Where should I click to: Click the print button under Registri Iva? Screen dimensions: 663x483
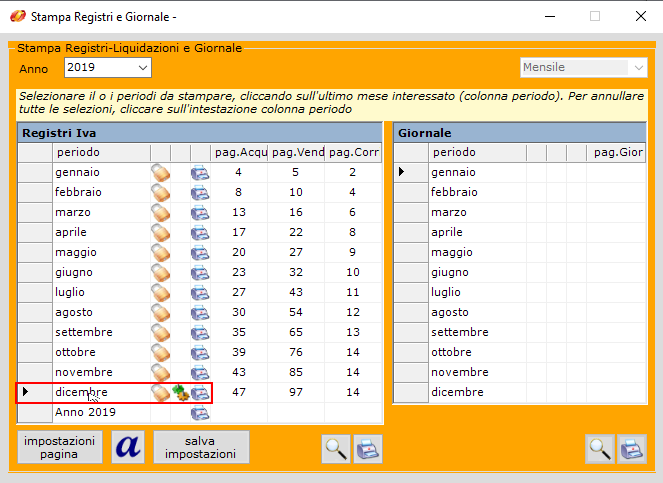pyautogui.click(x=367, y=449)
